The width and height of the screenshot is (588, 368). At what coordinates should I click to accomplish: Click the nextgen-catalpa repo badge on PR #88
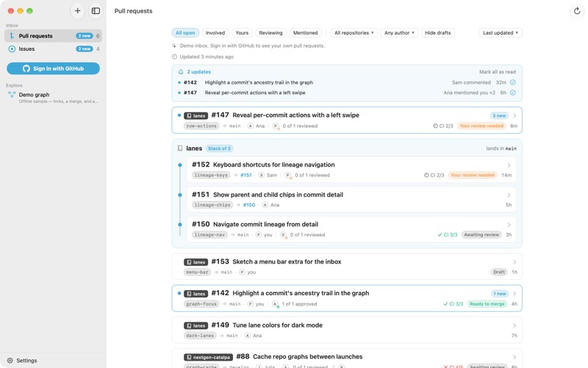point(208,357)
